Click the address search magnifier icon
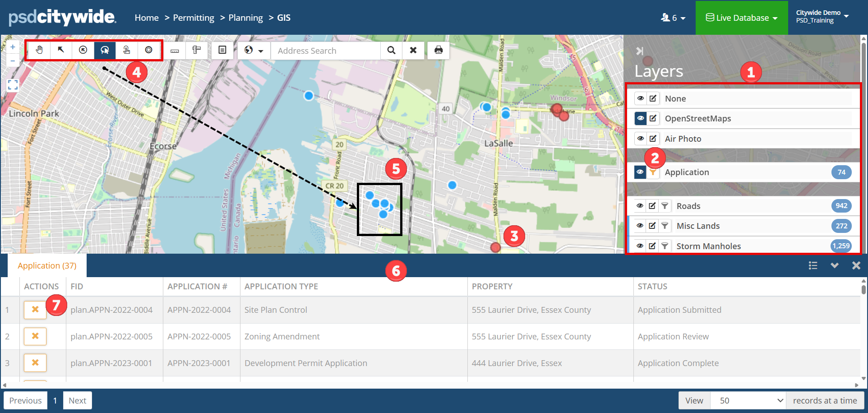 click(391, 50)
